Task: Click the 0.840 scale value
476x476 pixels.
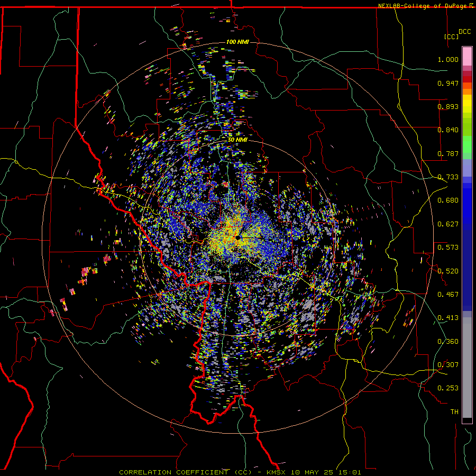Action: click(448, 130)
